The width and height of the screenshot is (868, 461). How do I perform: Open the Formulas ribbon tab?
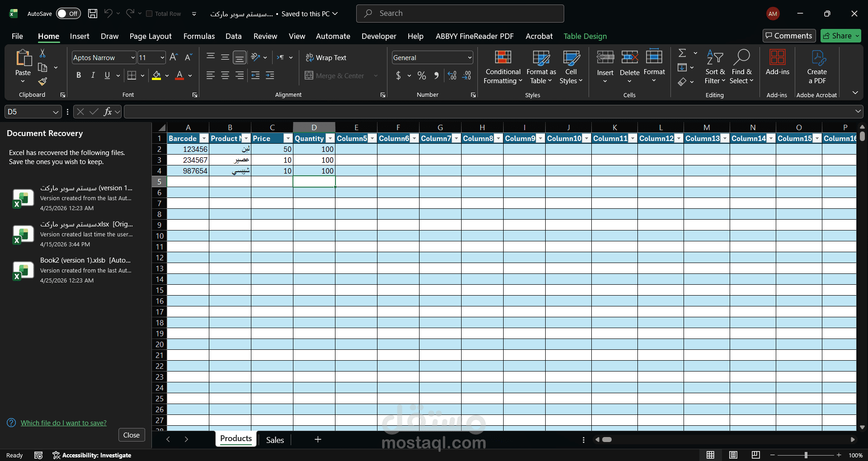[199, 36]
